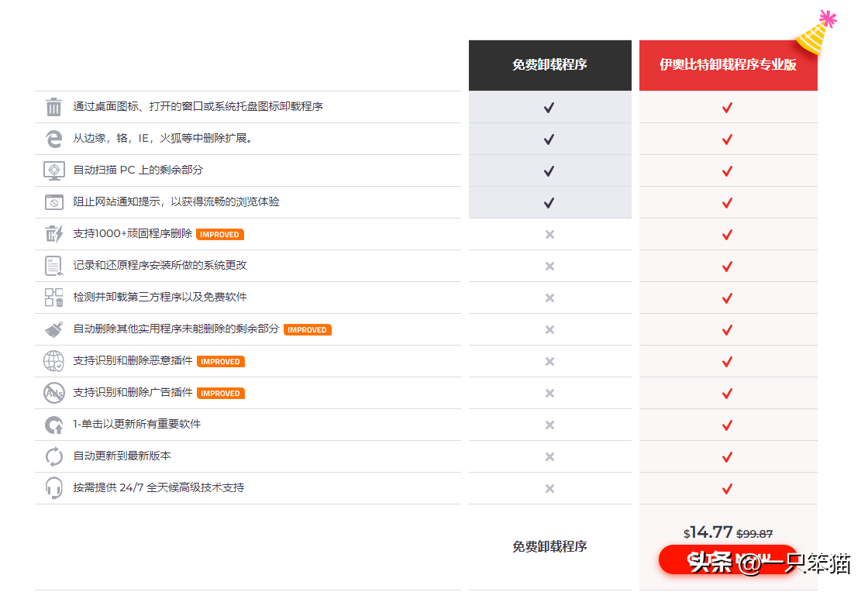
Task: Click the text 通过桌面图标、打开的窗口或系统托盘图标卸载程序
Action: [x=198, y=106]
